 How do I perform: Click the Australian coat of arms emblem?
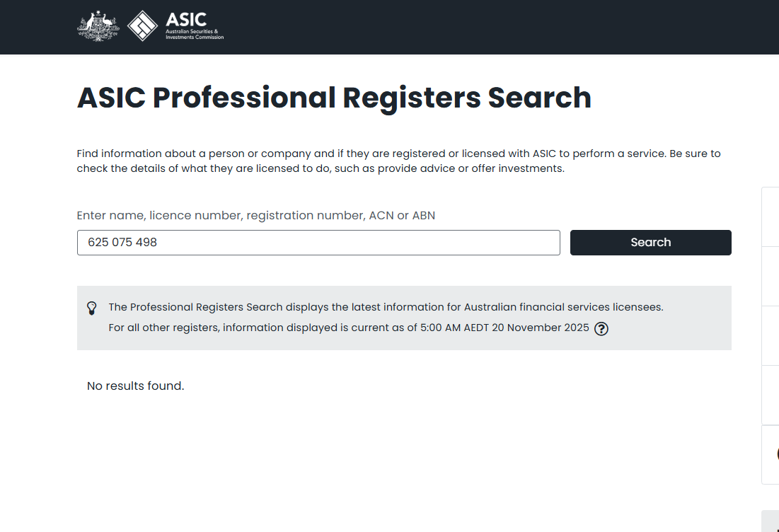[x=98, y=26]
